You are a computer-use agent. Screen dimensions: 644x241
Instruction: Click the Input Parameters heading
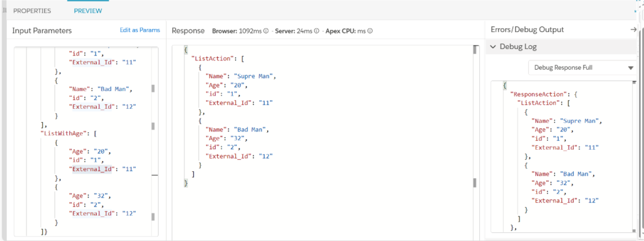click(x=42, y=31)
